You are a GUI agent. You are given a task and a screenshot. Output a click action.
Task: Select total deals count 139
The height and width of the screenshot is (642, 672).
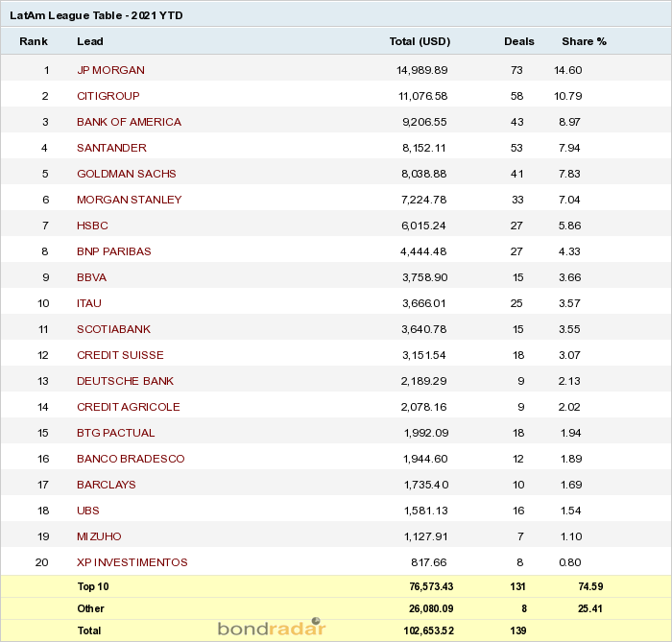[518, 630]
